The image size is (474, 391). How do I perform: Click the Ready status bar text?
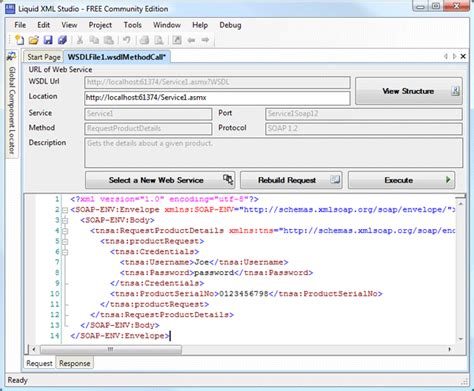(x=17, y=380)
